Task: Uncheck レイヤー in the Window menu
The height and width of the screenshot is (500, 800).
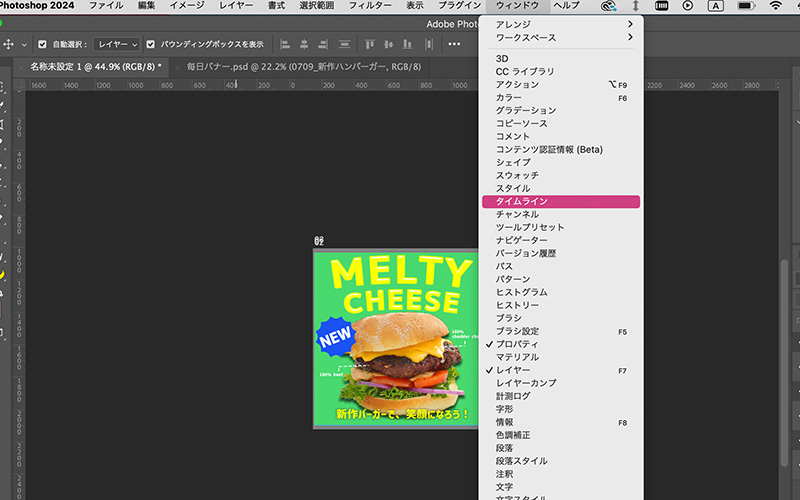Action: coord(513,370)
